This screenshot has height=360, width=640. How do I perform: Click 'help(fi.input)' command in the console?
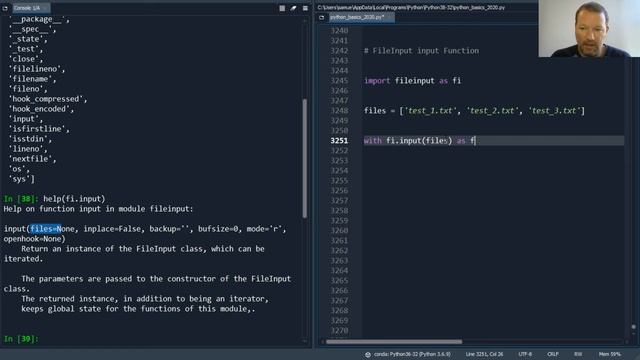point(74,199)
